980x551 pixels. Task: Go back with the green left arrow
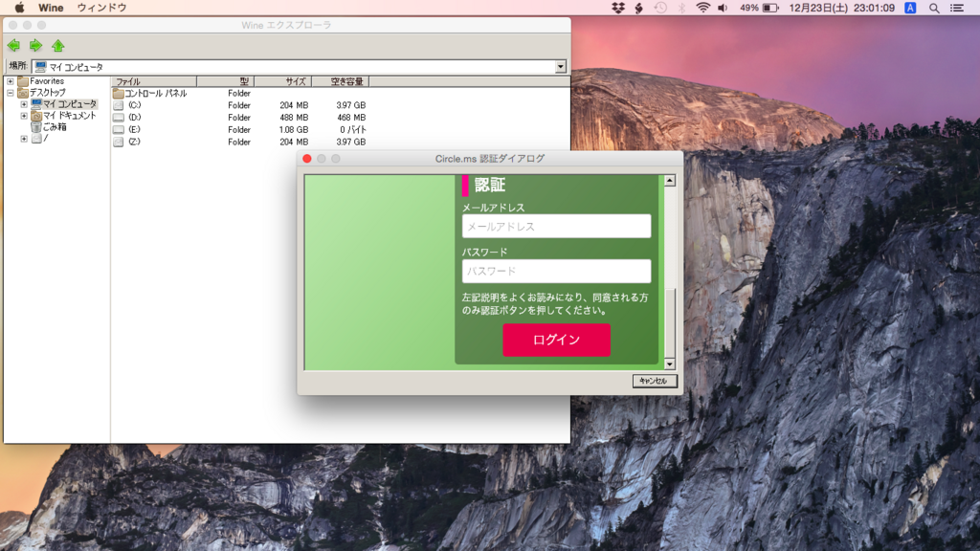13,46
